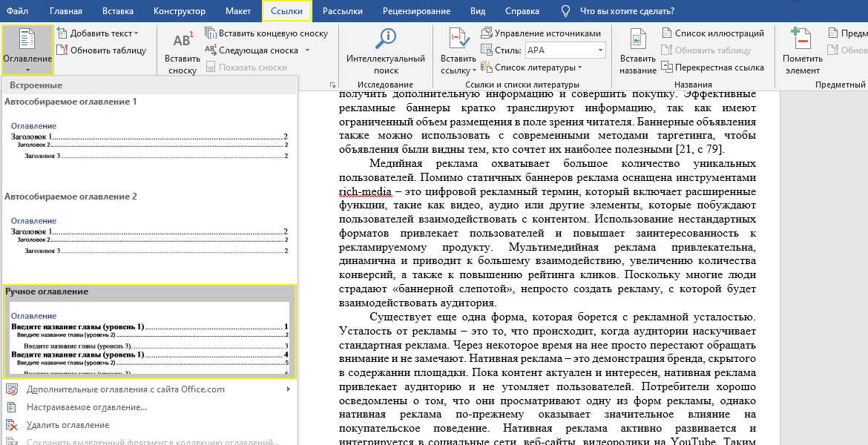This screenshot has width=868, height=445.
Task: Click the Оглавление (Table of Contents) button
Action: coord(27,49)
